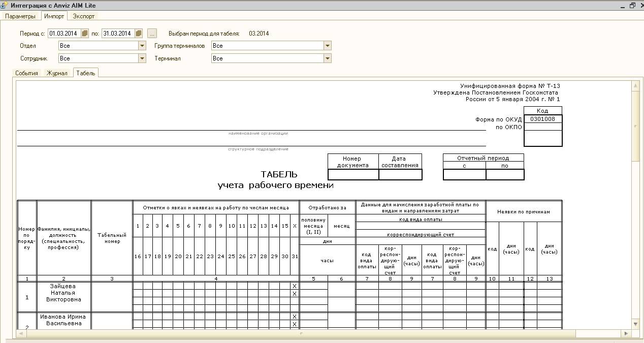Expand the Отдел dropdown list
644x343 pixels.
pyautogui.click(x=142, y=46)
